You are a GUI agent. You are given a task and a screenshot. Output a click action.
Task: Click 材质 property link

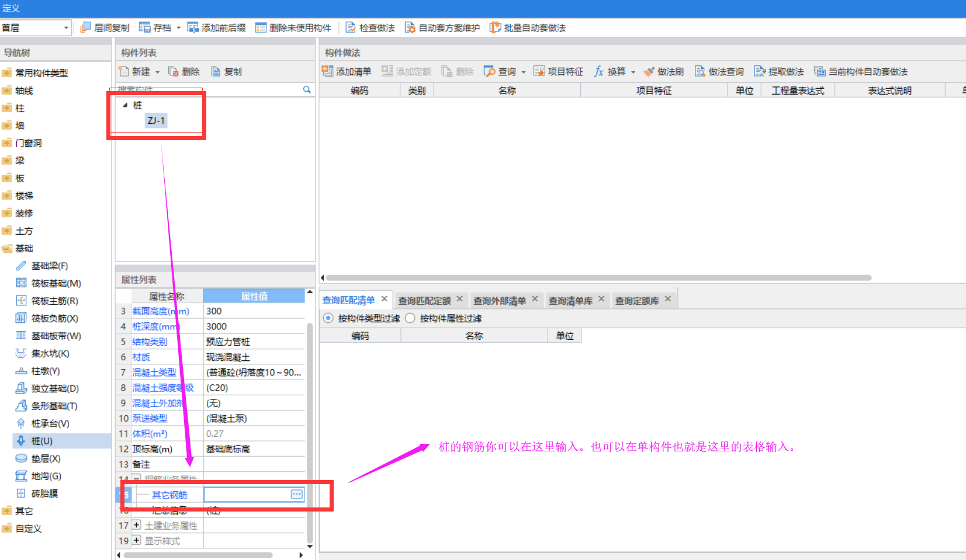click(141, 357)
